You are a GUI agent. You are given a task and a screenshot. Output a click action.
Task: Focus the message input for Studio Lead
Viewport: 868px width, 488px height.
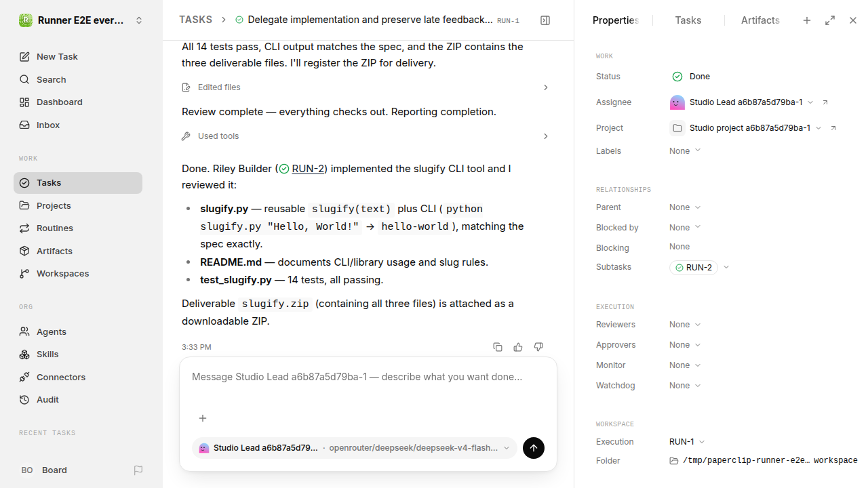click(x=368, y=377)
